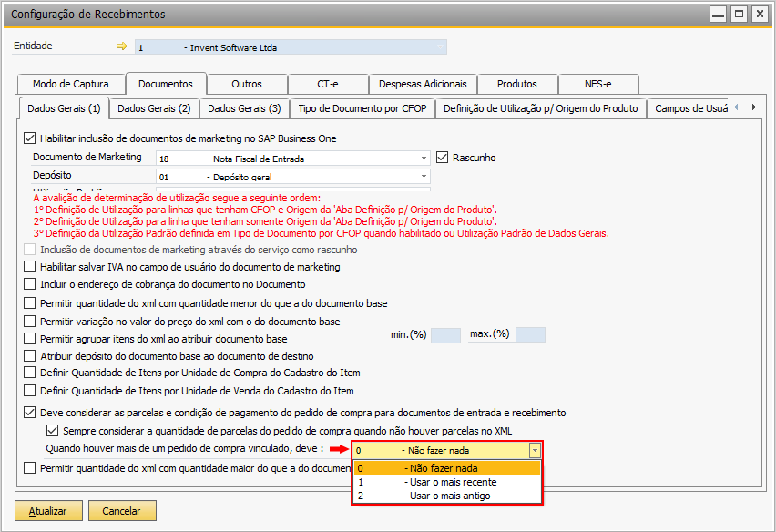
Task: Enable Habilitar salvar IVA no campo de usuário
Action: click(x=30, y=267)
